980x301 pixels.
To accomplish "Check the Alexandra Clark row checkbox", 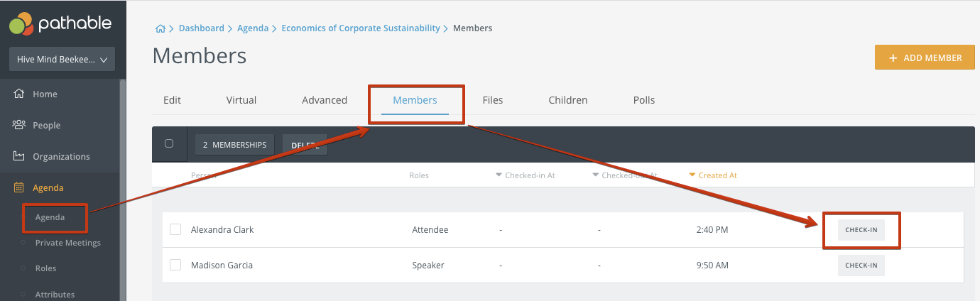I will [175, 229].
